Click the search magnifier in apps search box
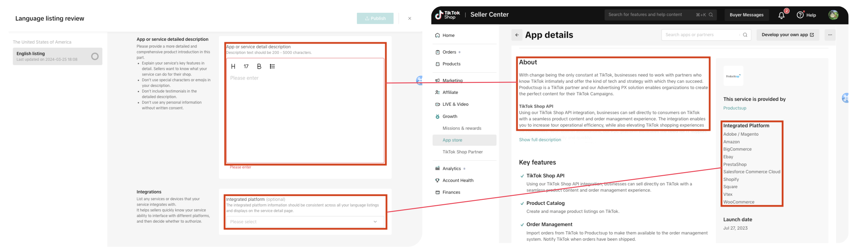868x248 pixels. tap(745, 35)
